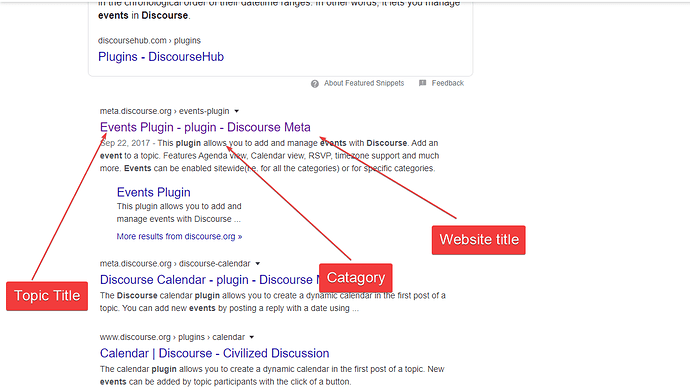690x392 pixels.
Task: Click the Feedback link
Action: click(448, 83)
